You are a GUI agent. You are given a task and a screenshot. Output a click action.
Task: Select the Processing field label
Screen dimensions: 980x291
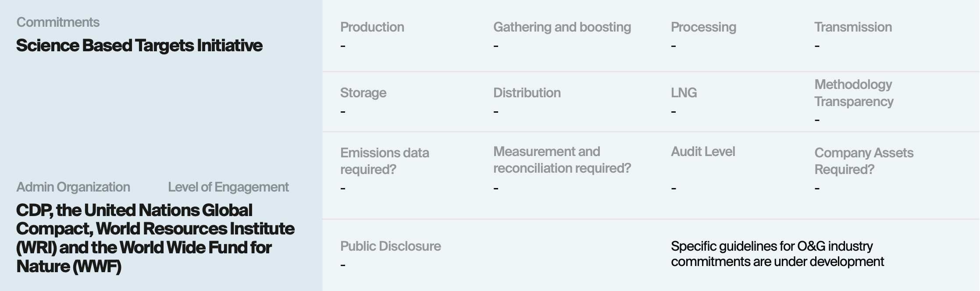[x=703, y=27]
